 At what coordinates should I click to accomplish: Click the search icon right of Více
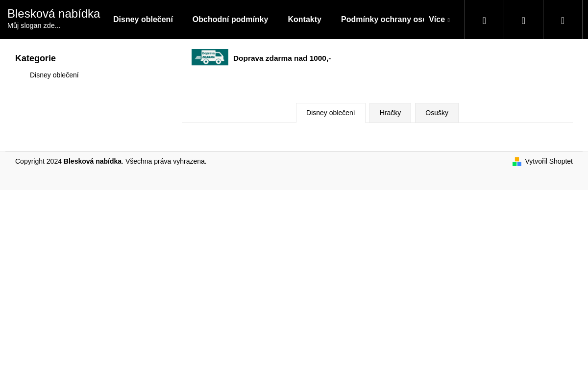(484, 20)
